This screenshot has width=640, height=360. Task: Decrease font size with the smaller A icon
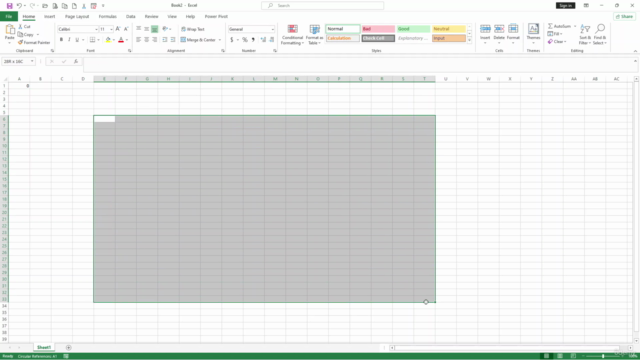(x=126, y=29)
